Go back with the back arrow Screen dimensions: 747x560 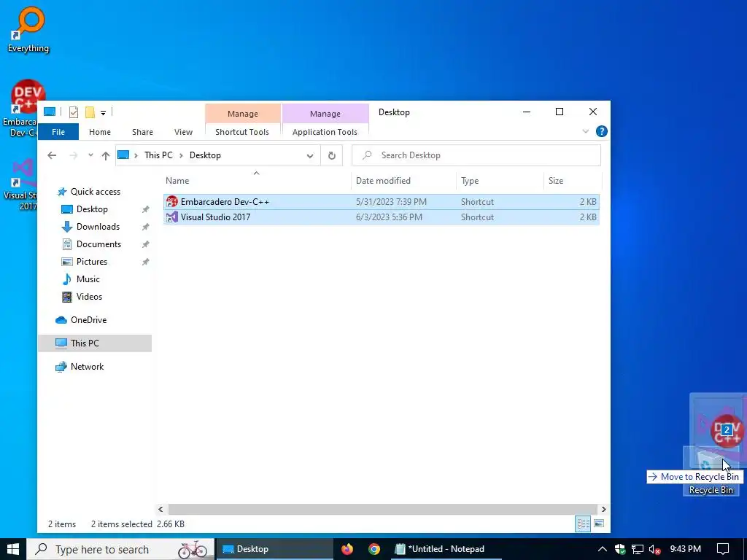tap(52, 155)
